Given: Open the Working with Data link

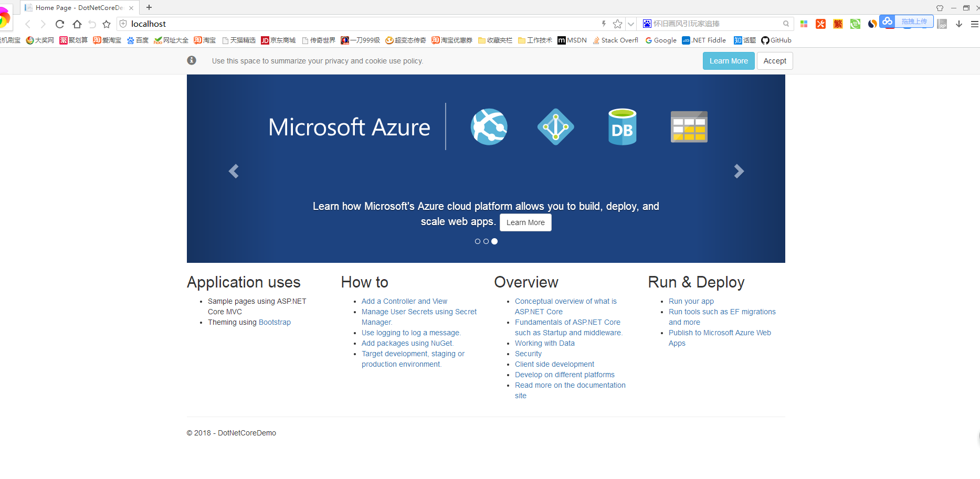Looking at the screenshot, I should [x=545, y=343].
